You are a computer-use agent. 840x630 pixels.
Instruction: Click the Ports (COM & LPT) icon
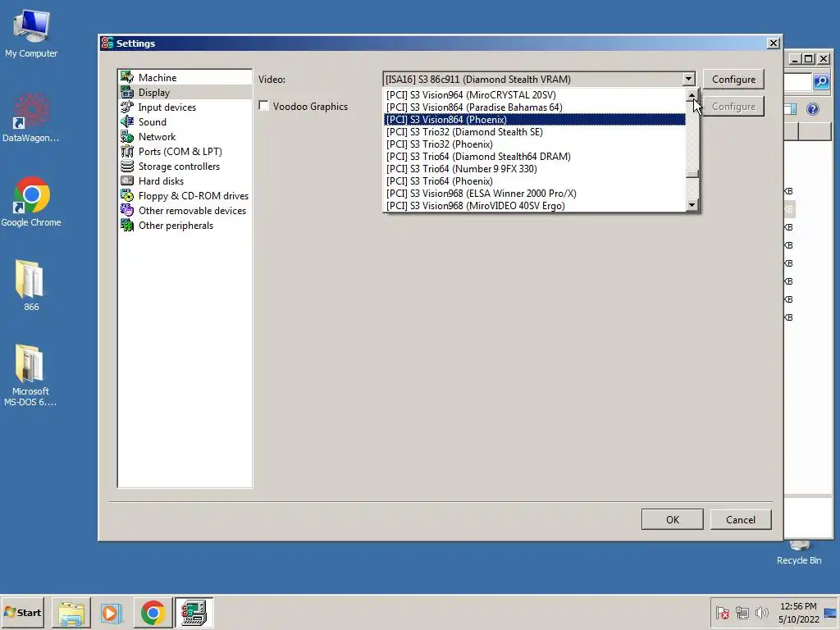127,152
